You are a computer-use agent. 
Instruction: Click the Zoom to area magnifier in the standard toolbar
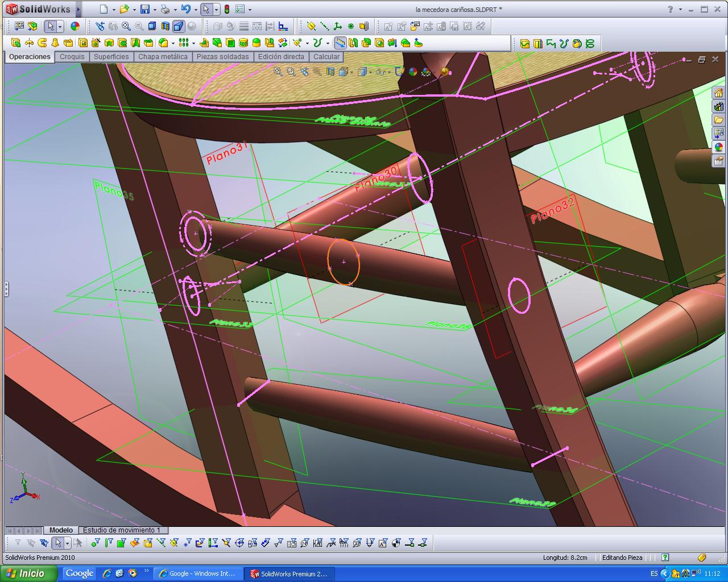126,26
